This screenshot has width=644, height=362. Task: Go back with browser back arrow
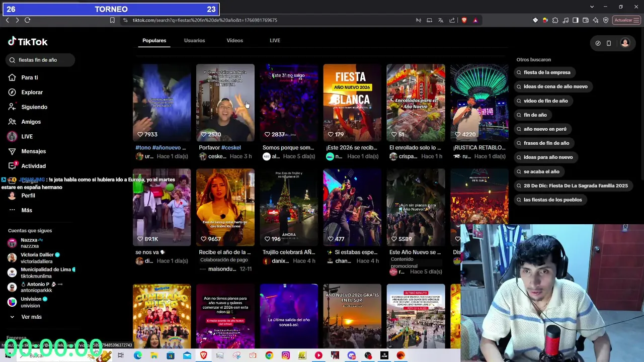(x=7, y=20)
